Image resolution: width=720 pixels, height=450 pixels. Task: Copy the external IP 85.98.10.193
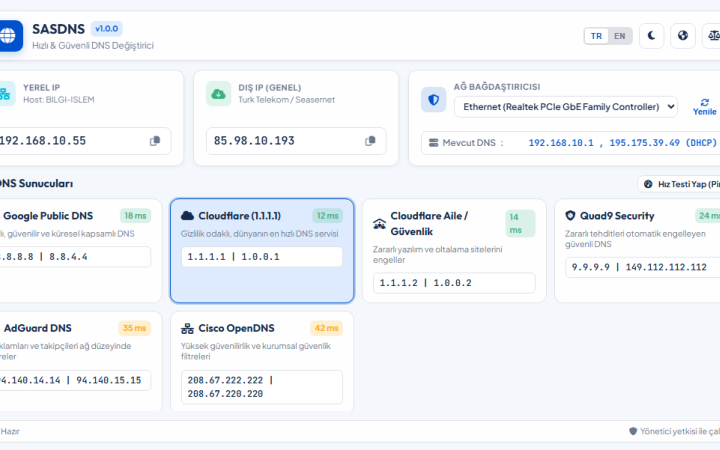coord(370,141)
